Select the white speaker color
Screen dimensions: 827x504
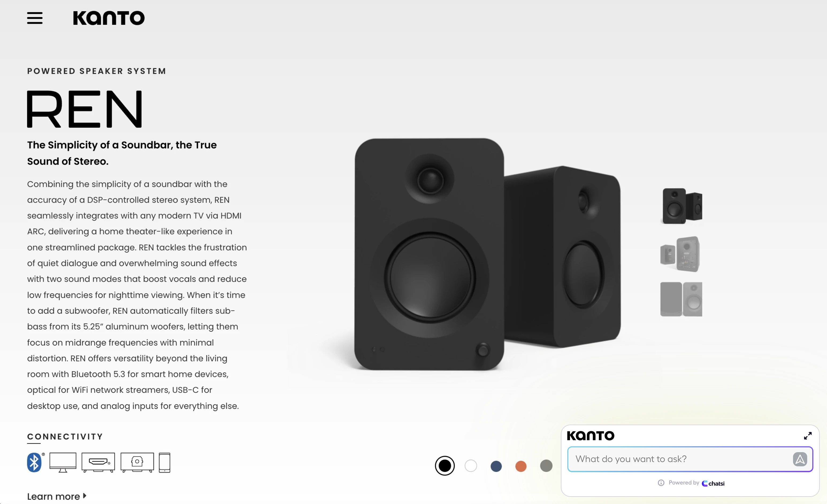[x=470, y=466]
